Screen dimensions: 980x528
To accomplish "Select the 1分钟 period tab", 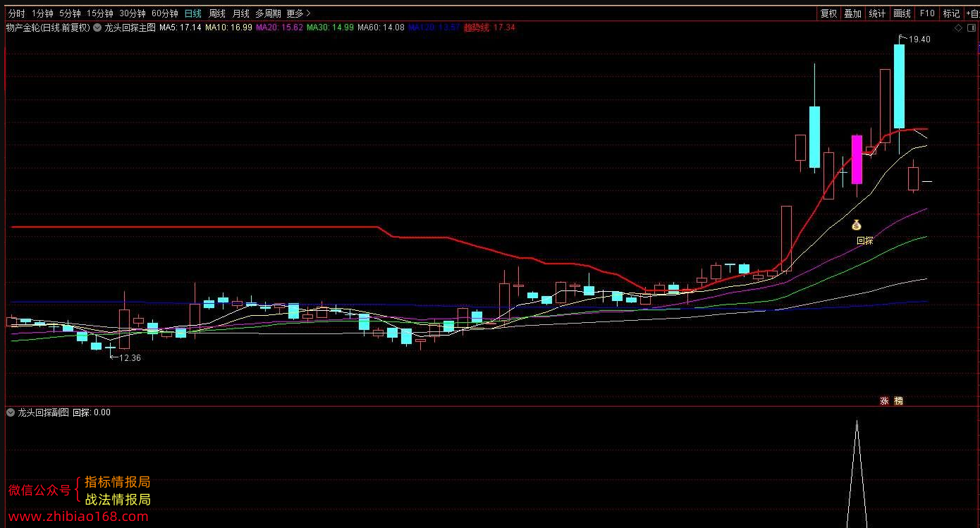I will (x=42, y=13).
